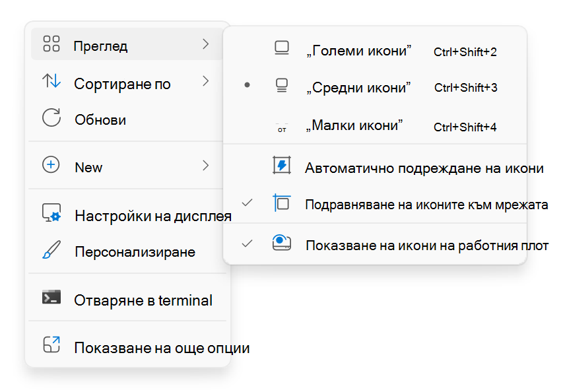Toggle Подравняване на иконите към мрежата
Image resolution: width=561 pixels, height=392 pixels.
(375, 203)
